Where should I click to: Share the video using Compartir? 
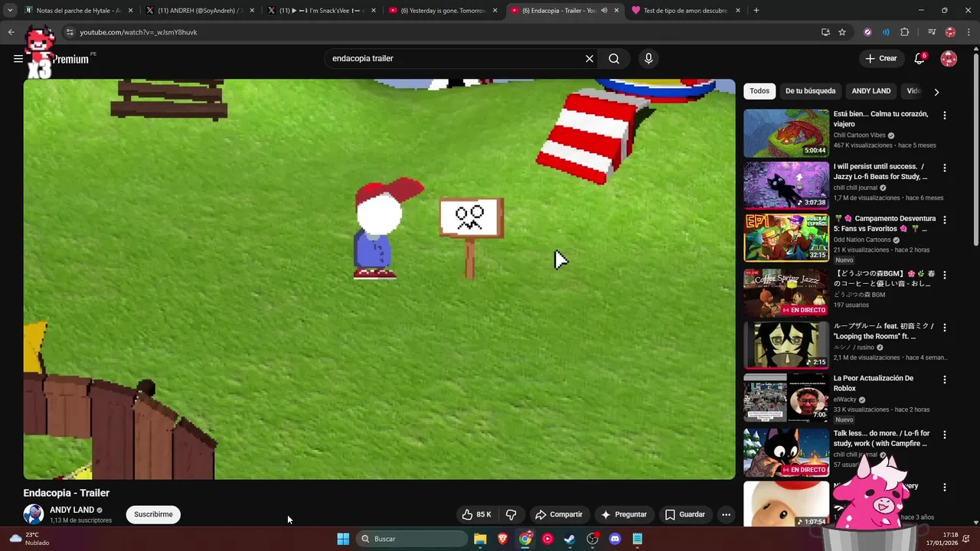point(559,514)
